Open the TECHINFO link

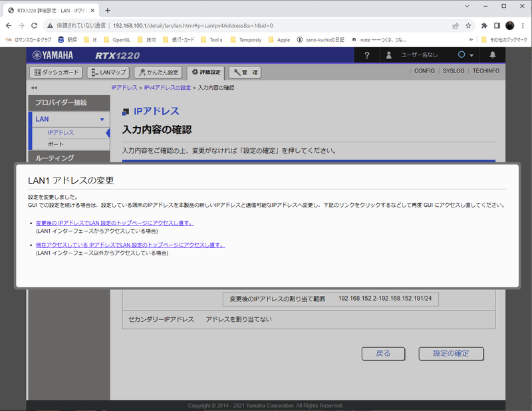coord(486,71)
